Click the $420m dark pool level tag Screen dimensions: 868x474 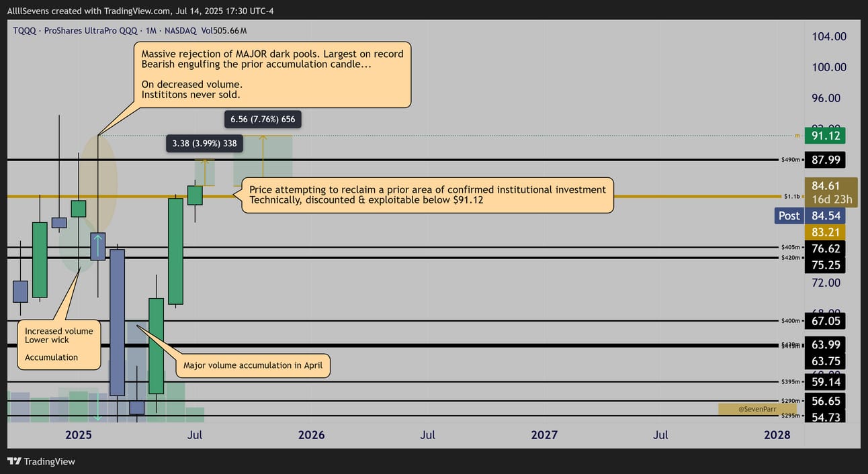click(790, 258)
